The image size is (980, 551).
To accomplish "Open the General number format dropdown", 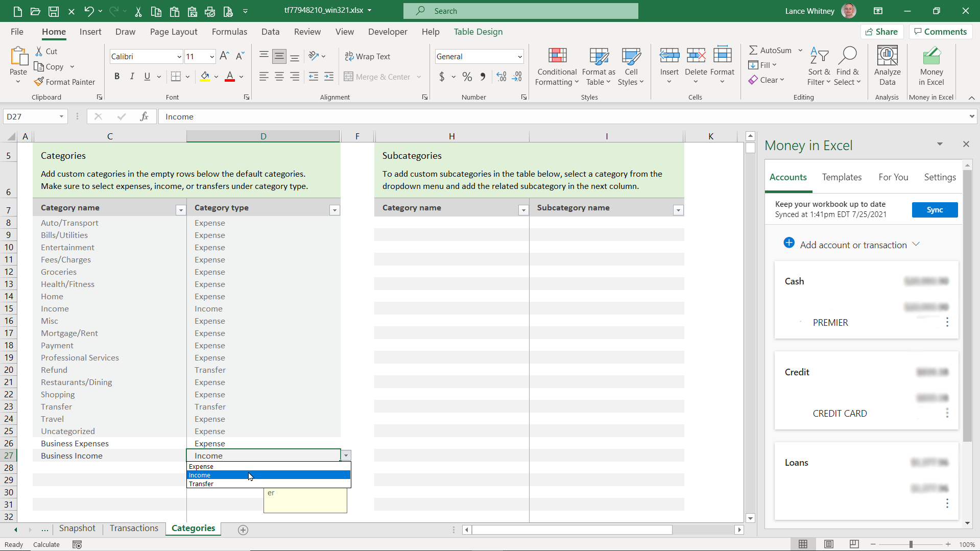I will 519,57.
